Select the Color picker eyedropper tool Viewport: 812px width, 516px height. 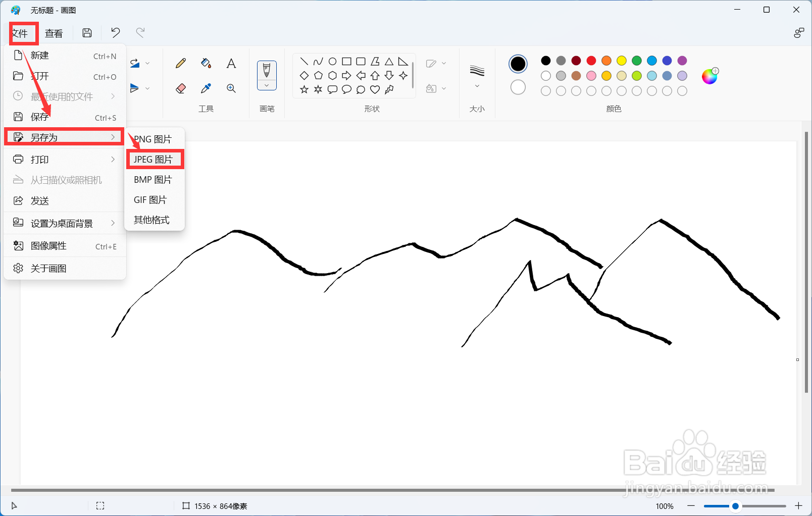(x=206, y=88)
